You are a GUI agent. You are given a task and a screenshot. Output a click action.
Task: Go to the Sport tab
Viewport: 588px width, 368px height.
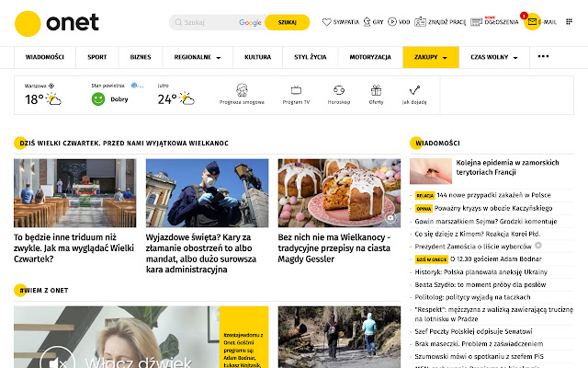[97, 57]
